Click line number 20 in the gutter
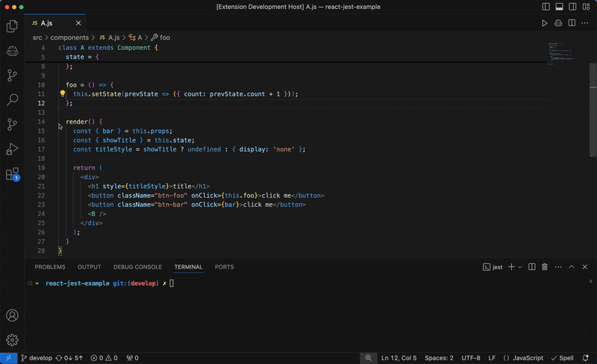Image resolution: width=597 pixels, height=364 pixels. coord(42,177)
